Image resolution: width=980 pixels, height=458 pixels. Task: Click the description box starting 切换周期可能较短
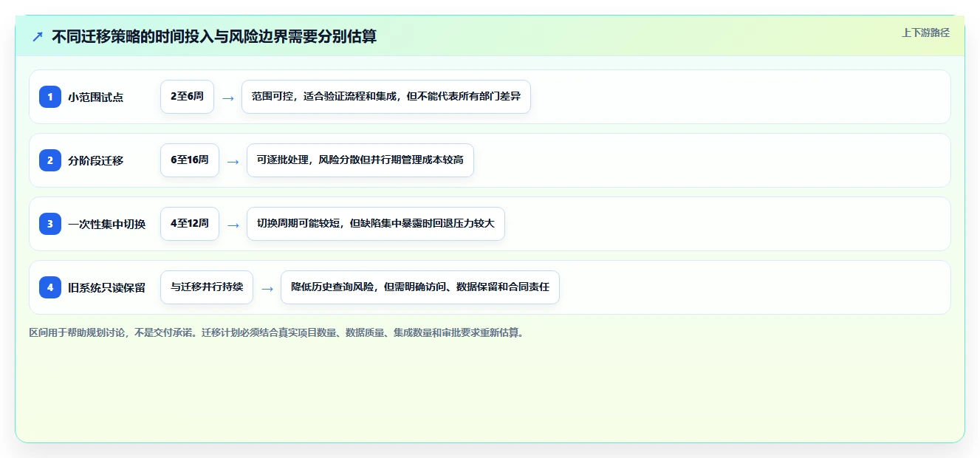tap(376, 224)
